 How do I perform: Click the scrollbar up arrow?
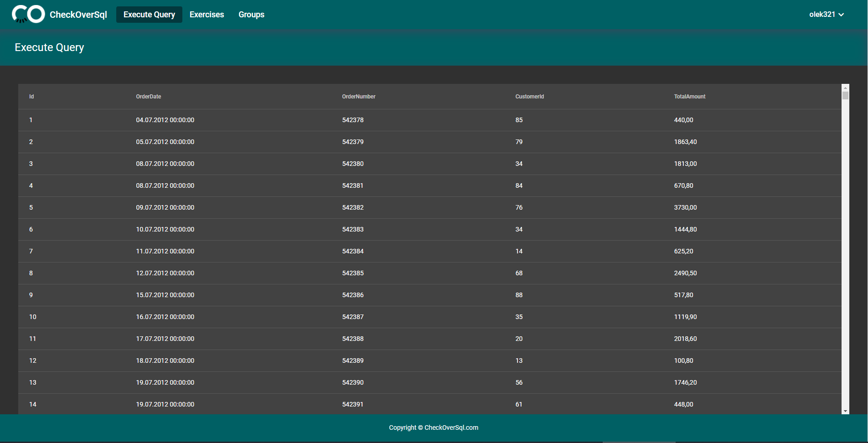[x=845, y=88]
